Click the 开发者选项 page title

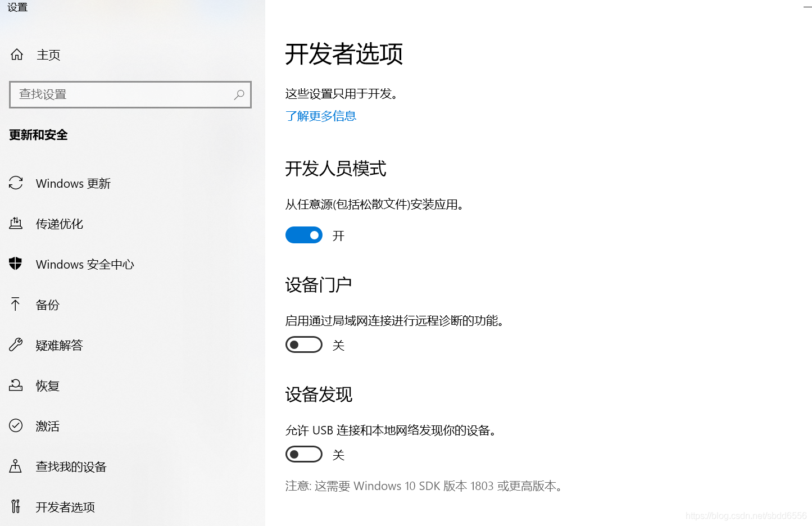click(x=344, y=54)
